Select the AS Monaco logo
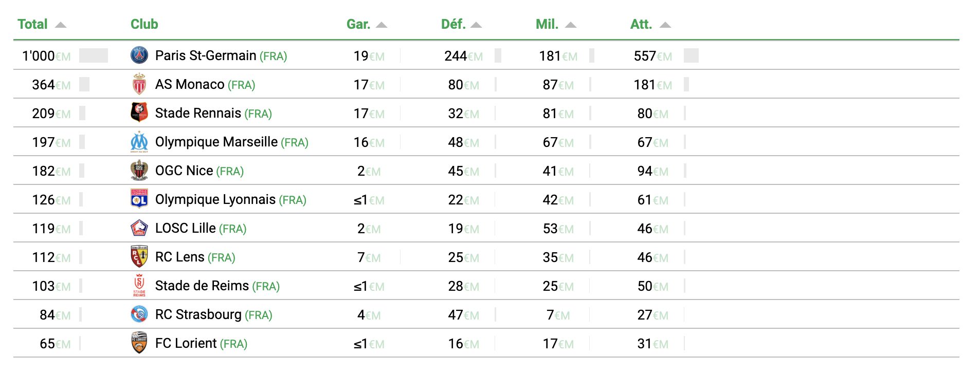The height and width of the screenshot is (374, 980). pos(139,84)
